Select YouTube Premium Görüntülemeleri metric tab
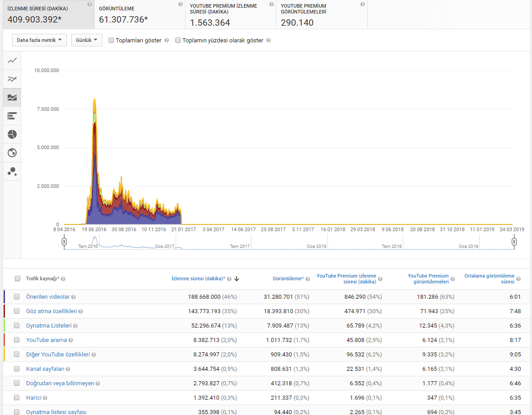Viewport: 532px width, 415px height. pyautogui.click(x=322, y=14)
